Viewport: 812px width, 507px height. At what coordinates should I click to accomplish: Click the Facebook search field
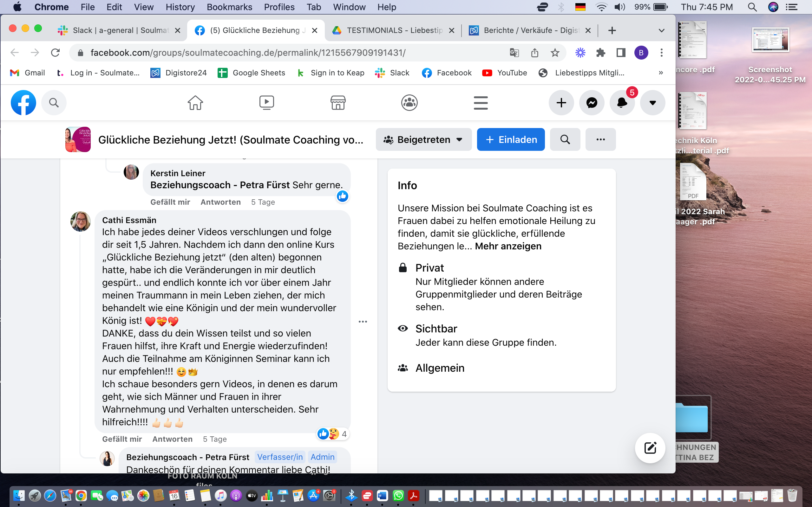[54, 103]
